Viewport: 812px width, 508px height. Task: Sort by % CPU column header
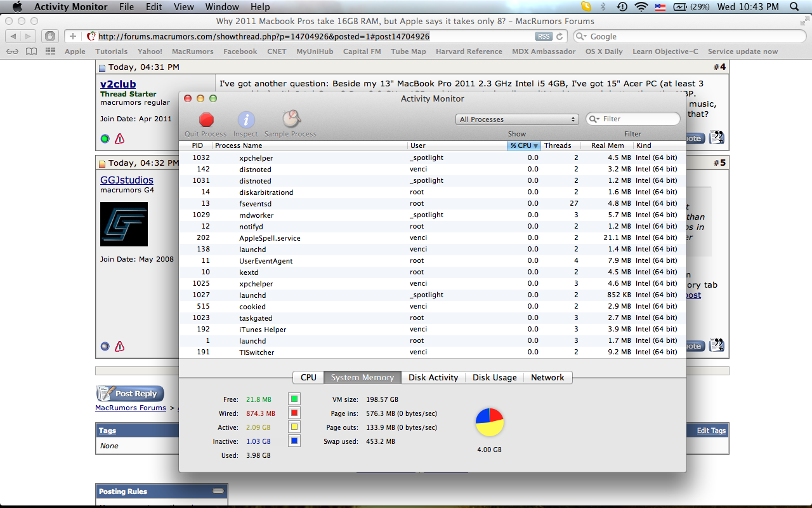[525, 145]
